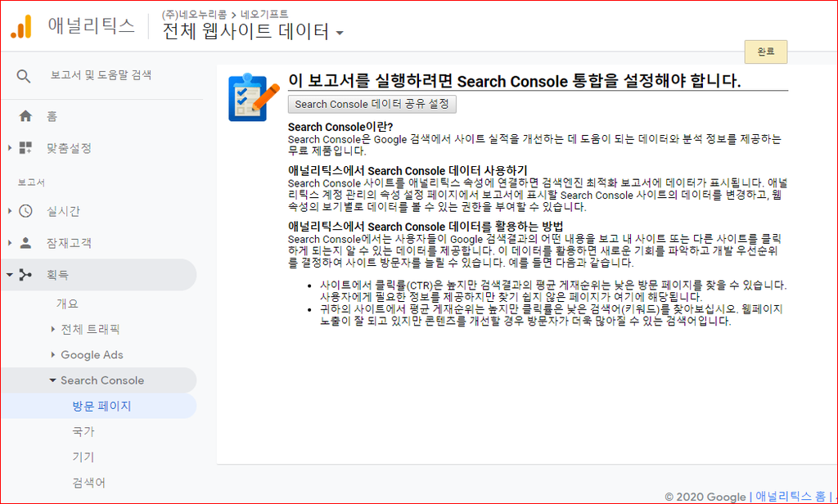Click the 맞춤설정 menu label

[x=69, y=148]
